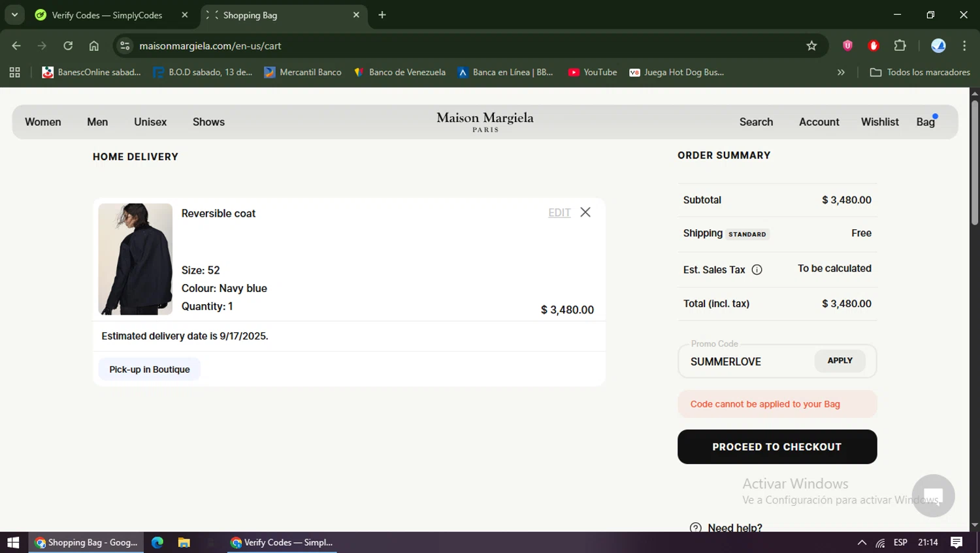This screenshot has width=980, height=553.
Task: Apply the promo code
Action: tap(840, 361)
